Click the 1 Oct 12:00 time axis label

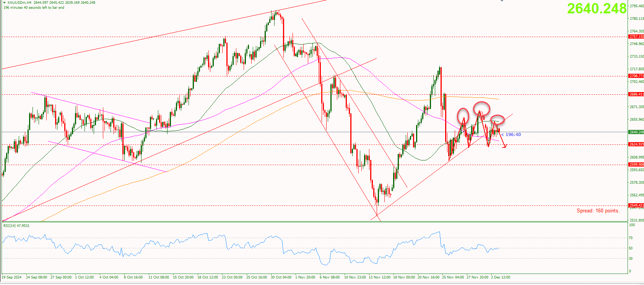pos(85,277)
